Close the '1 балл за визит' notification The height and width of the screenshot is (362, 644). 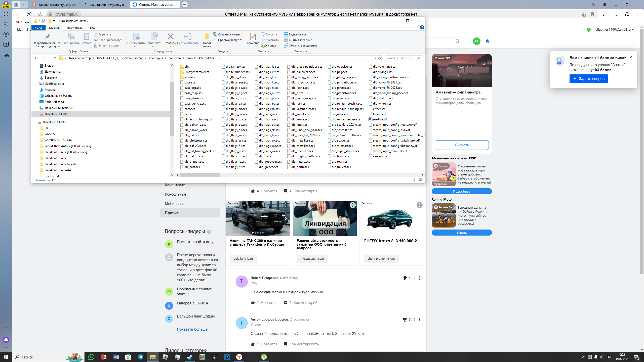[x=631, y=57]
